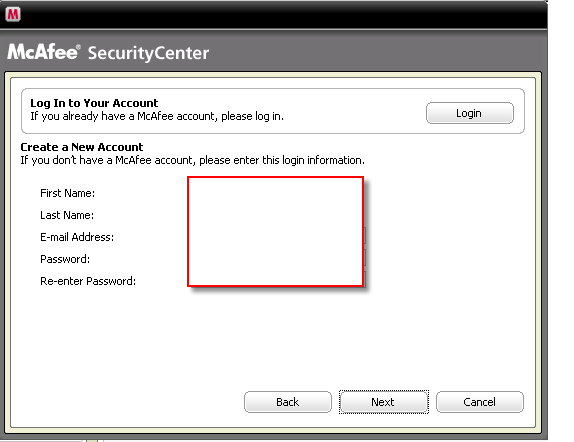This screenshot has height=442, width=574.
Task: Select the Password label
Action: tap(65, 259)
